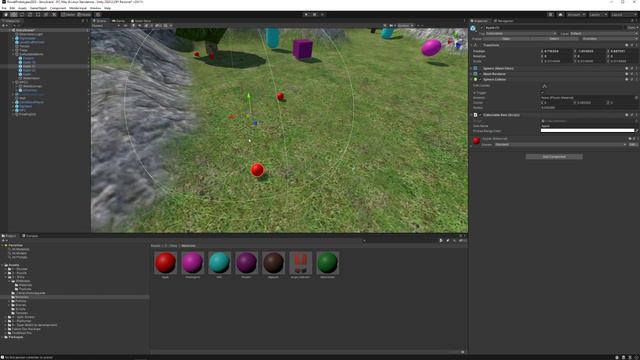This screenshot has height=360, width=640.
Task: Open the material Shader dropdown
Action: tap(560, 144)
